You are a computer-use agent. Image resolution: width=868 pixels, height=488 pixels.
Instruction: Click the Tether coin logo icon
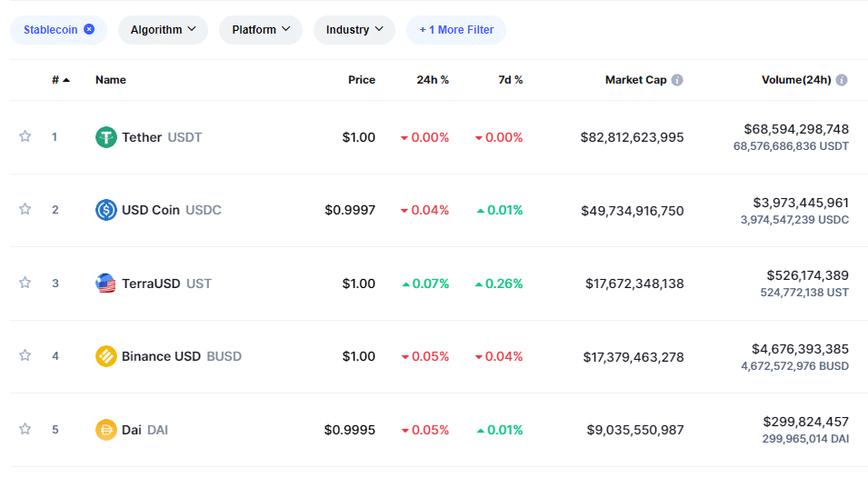105,137
